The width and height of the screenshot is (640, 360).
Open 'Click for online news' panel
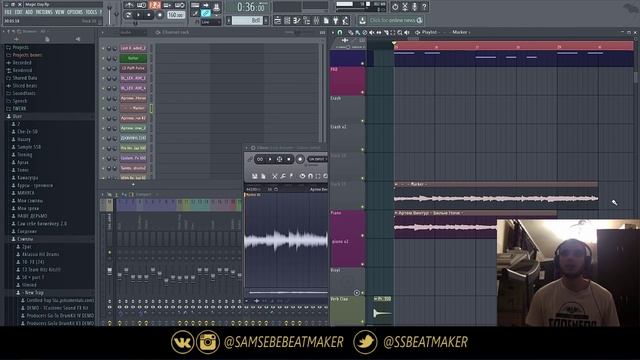click(x=396, y=20)
